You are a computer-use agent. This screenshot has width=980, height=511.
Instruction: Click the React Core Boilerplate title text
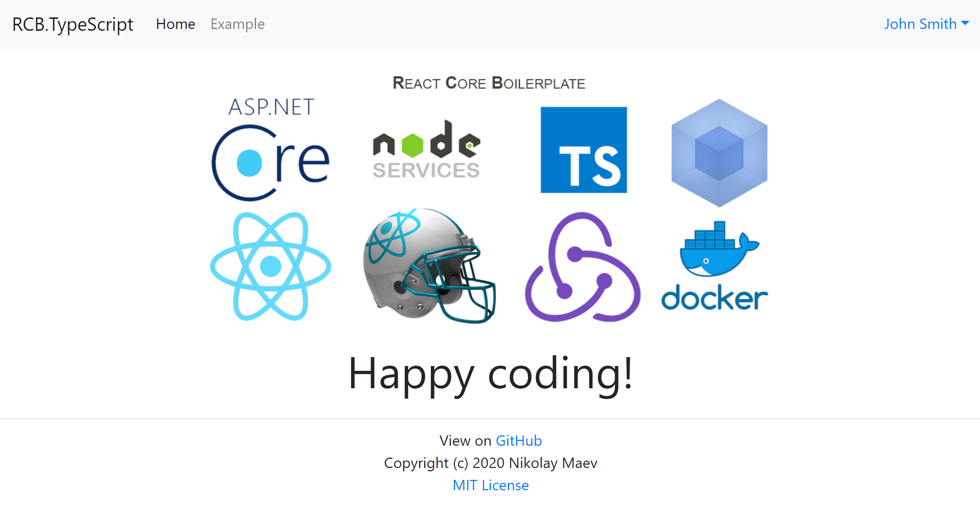[x=489, y=83]
